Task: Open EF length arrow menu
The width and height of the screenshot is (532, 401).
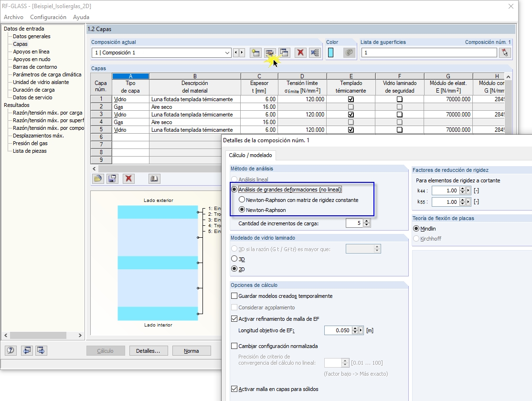Action: 361,330
